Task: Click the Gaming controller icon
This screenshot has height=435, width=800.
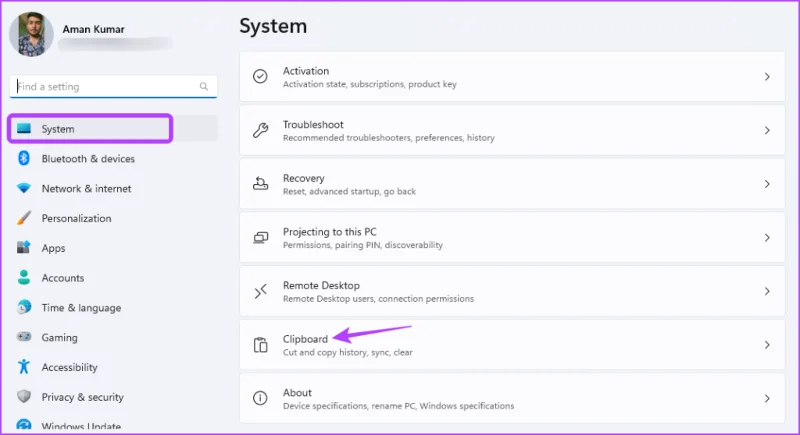Action: coord(23,337)
